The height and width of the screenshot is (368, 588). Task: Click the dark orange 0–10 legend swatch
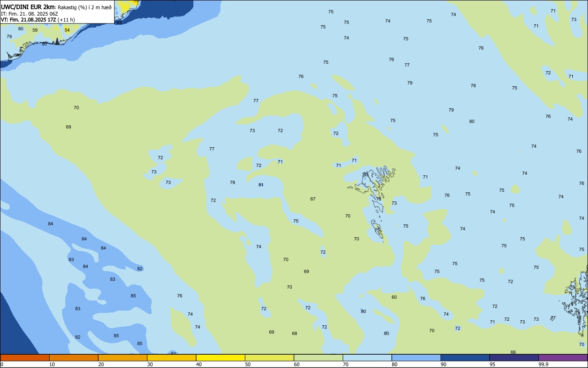25,357
